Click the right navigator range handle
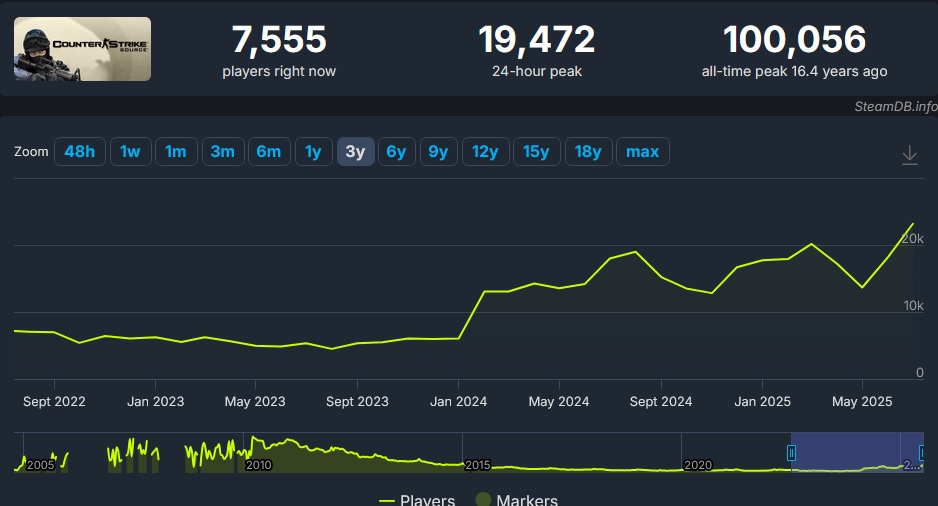This screenshot has width=938, height=506. coord(922,453)
